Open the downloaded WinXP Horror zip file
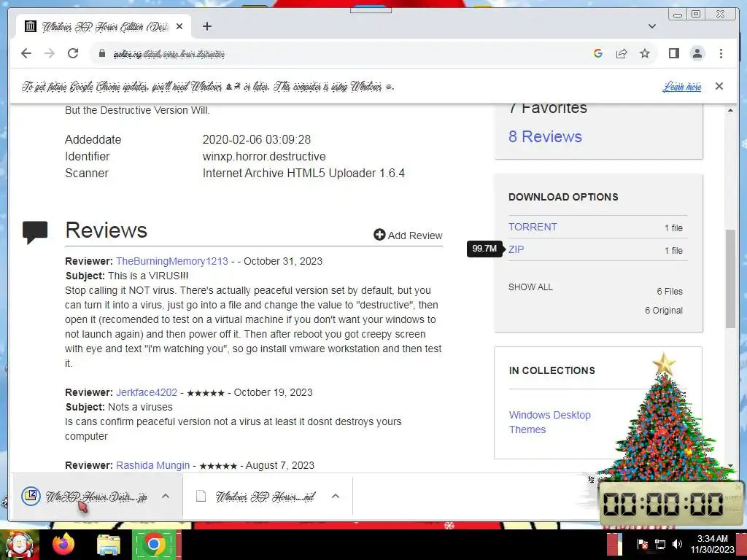This screenshot has height=560, width=747. tap(96, 497)
